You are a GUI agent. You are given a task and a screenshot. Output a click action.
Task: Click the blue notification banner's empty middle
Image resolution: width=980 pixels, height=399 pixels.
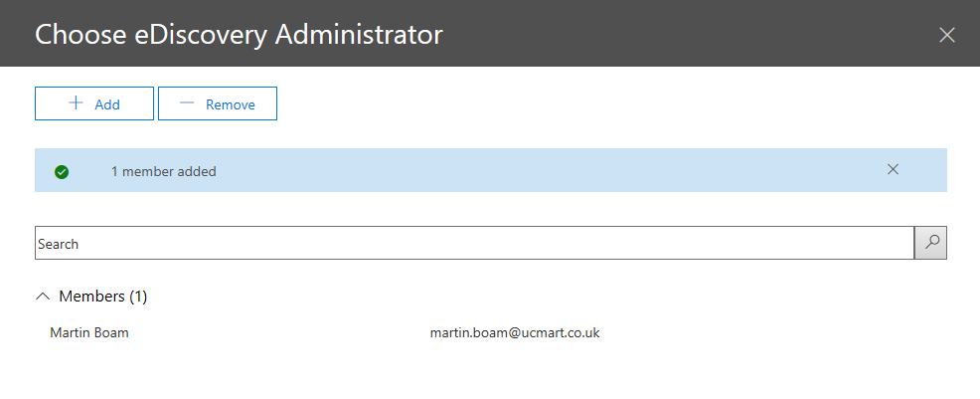547,170
